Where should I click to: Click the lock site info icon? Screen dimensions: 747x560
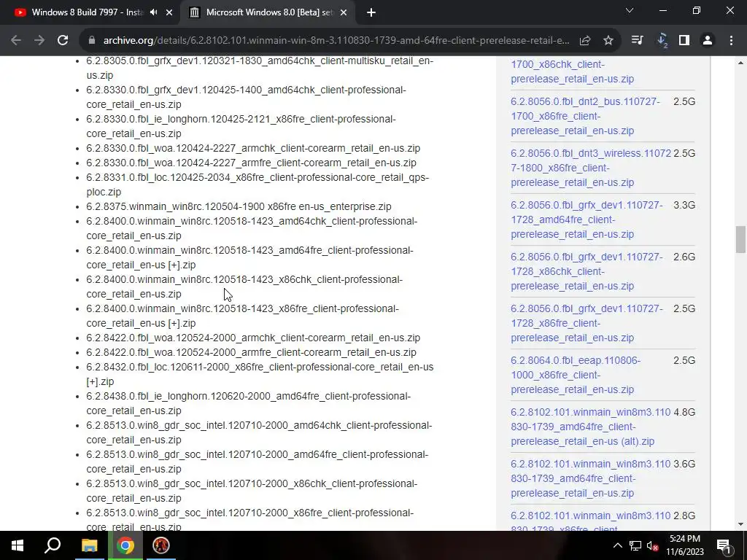[x=92, y=41]
